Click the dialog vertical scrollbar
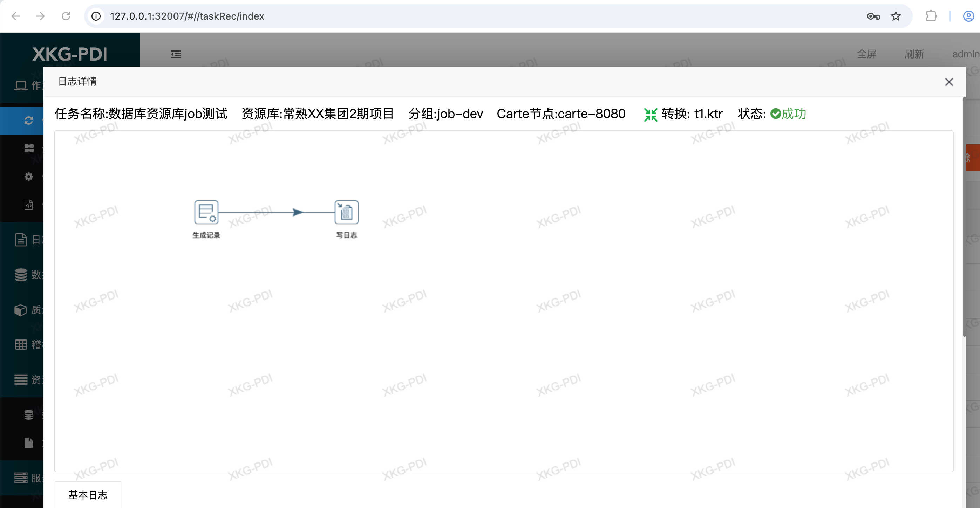The width and height of the screenshot is (980, 508). point(964,217)
